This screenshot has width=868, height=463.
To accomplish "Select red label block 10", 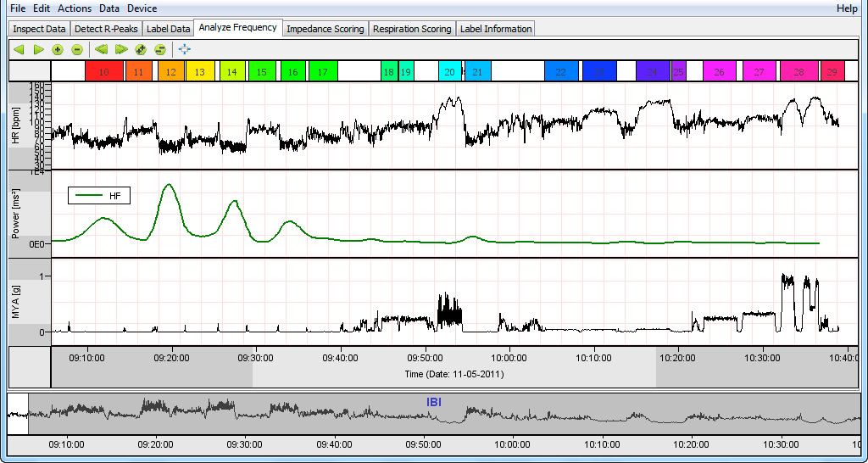I will 104,71.
